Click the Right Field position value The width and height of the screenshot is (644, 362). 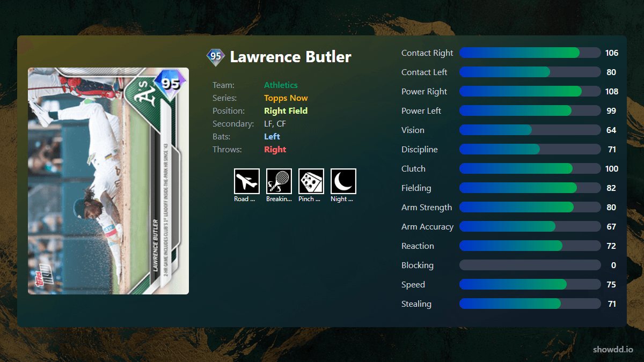[x=286, y=110]
